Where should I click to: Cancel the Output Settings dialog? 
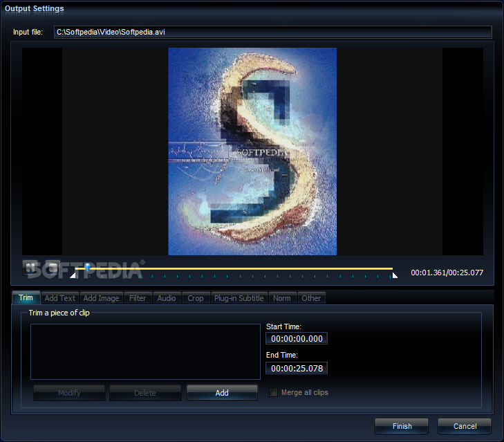[465, 426]
